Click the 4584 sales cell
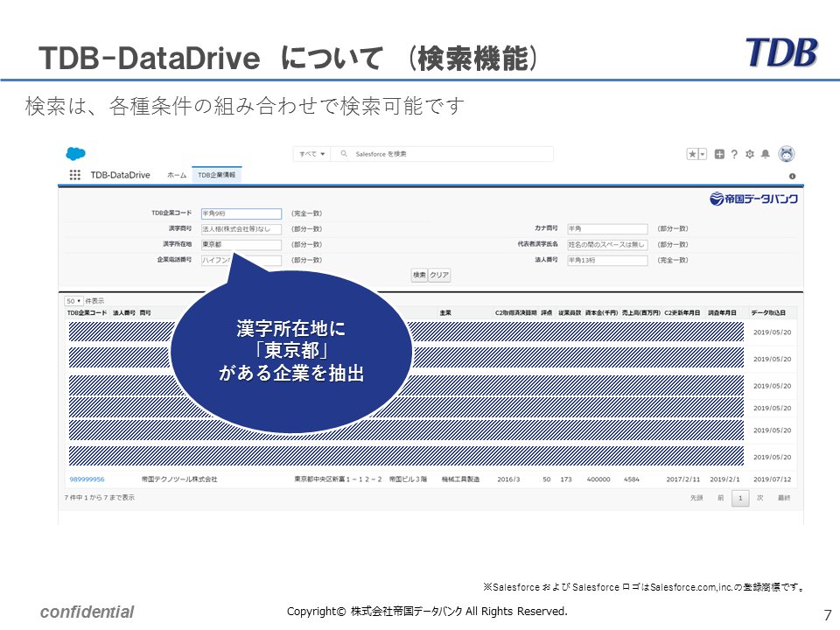 632,479
